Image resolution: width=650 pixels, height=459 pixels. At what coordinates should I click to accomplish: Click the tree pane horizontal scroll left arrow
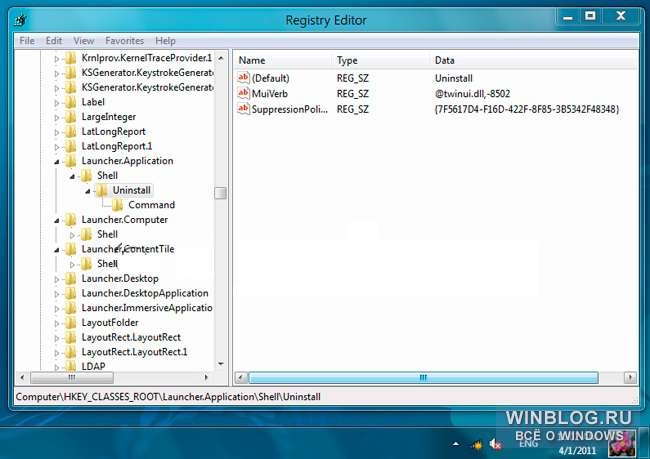coord(22,377)
